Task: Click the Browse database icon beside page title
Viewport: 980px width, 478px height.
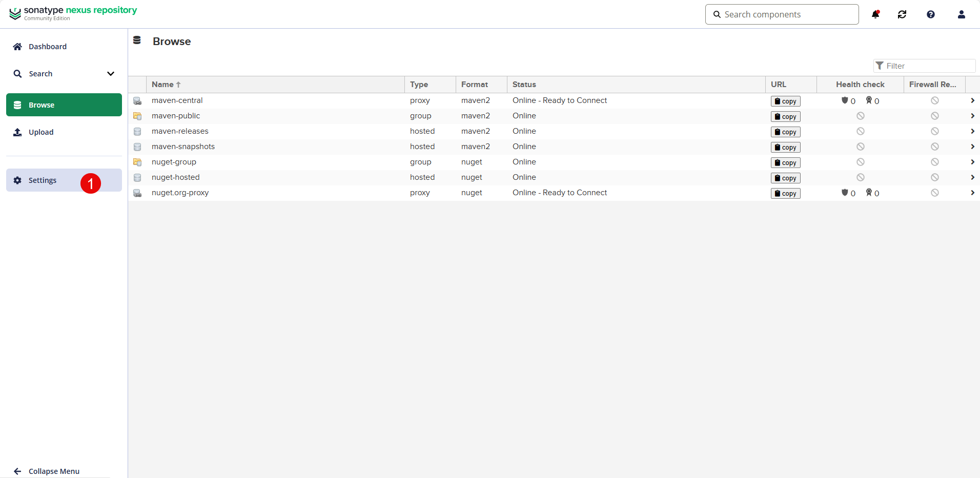Action: 137,40
